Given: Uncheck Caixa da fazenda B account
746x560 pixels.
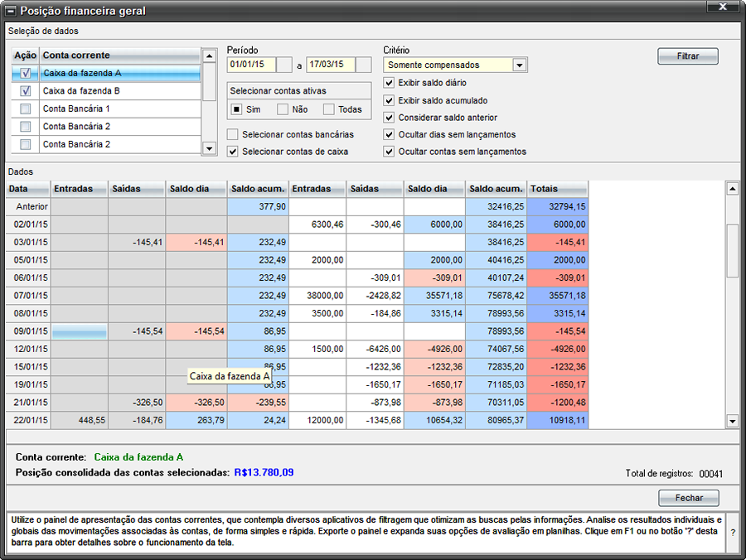Looking at the screenshot, I should coord(25,91).
